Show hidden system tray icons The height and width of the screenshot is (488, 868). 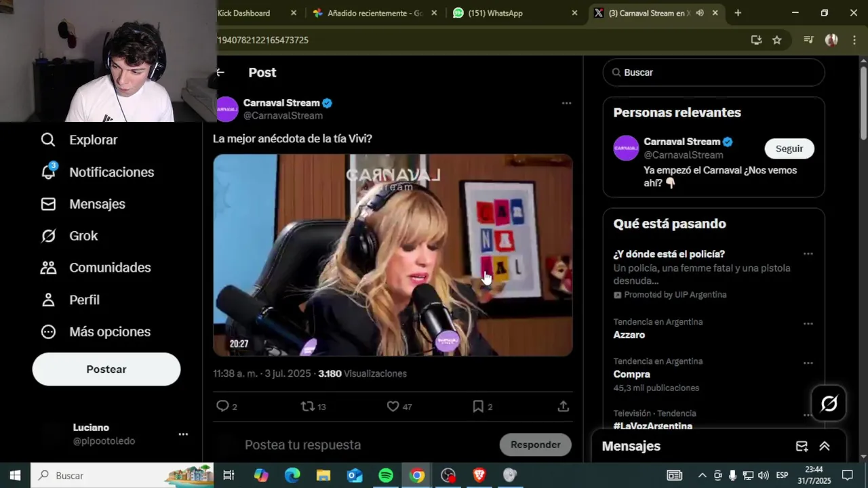[702, 476]
